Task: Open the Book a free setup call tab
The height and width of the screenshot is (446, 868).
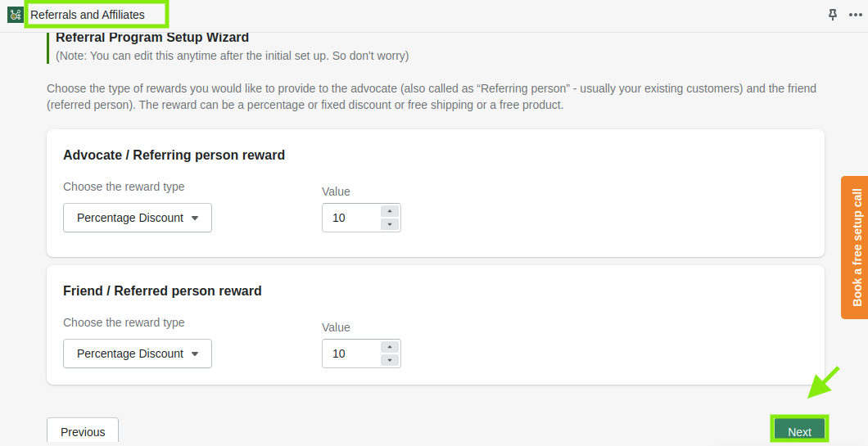Action: (855, 247)
